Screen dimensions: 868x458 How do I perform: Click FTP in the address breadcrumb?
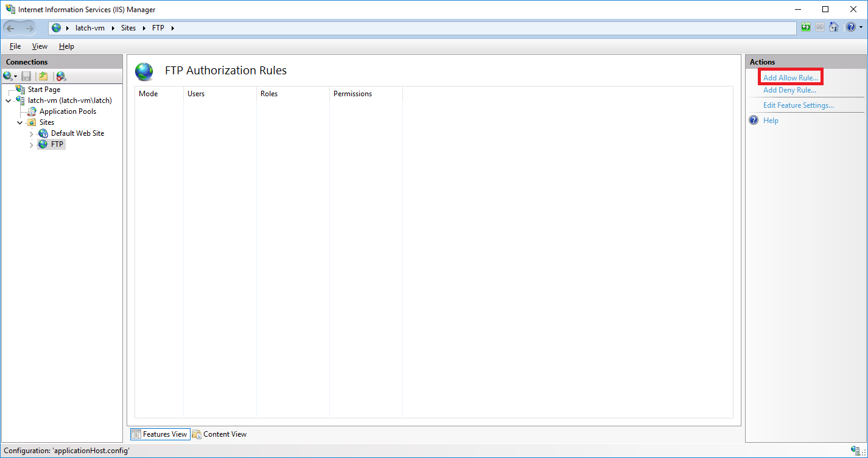158,28
